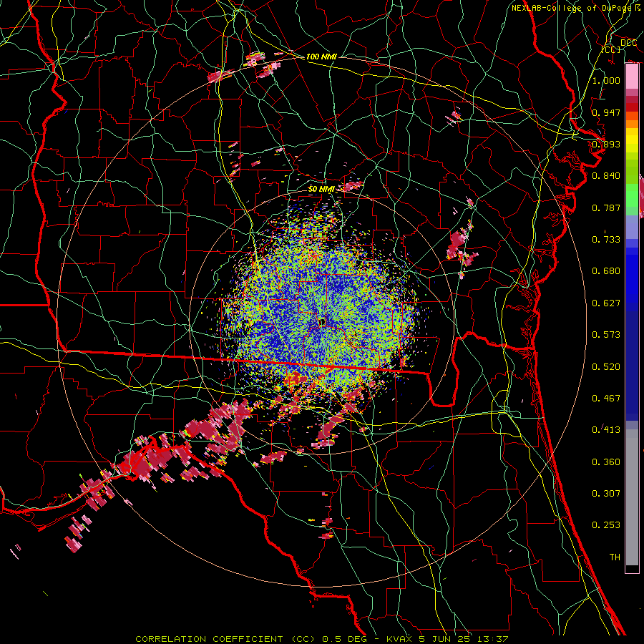Click the 50 NMI range ring label
644x644 pixels.
(x=321, y=189)
